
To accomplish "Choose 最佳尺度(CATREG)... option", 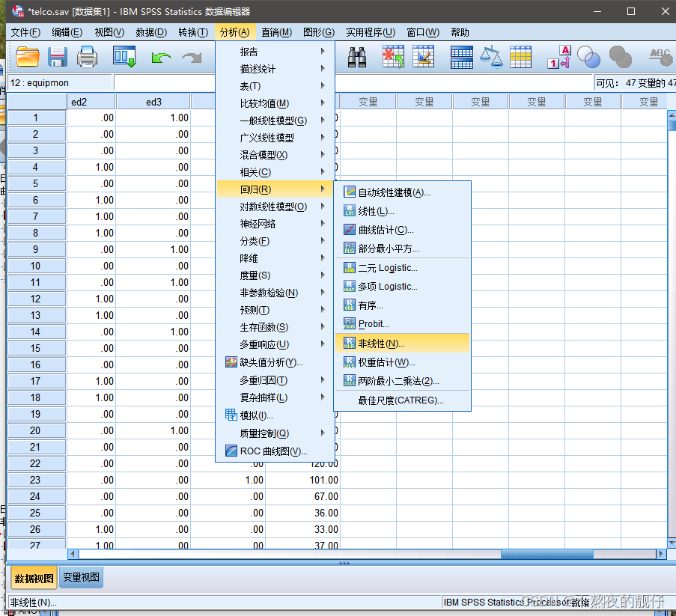I will click(402, 400).
